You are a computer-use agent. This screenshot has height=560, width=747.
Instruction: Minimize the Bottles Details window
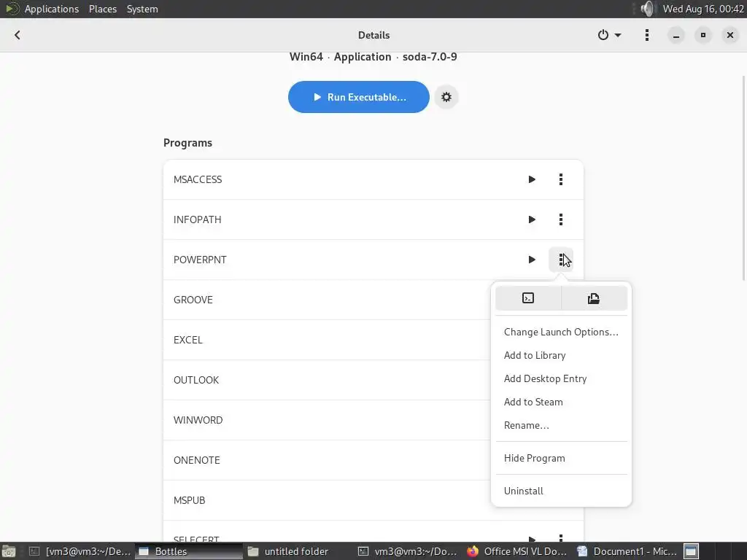676,35
